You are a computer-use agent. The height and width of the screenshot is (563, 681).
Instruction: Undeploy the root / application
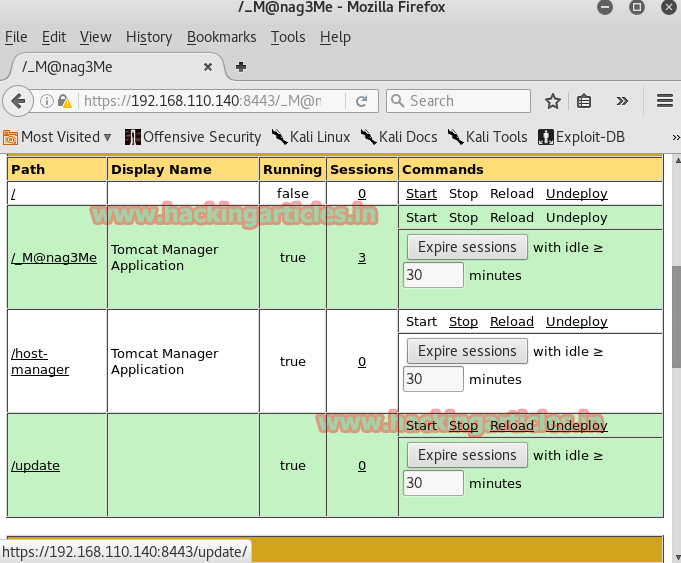tap(576, 194)
